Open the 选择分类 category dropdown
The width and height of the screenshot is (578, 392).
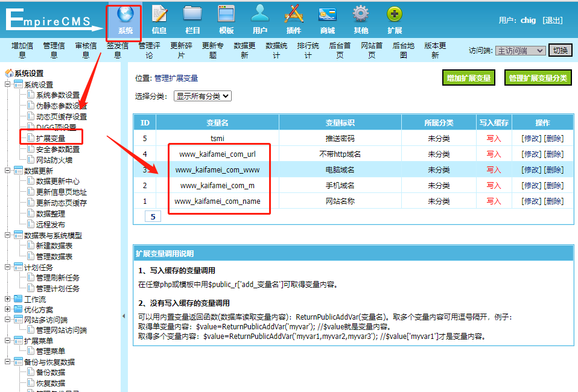[x=203, y=96]
